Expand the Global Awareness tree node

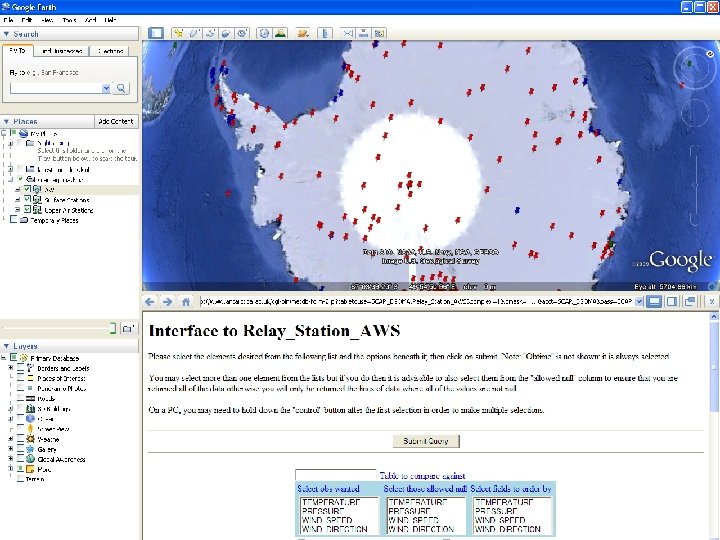tap(11, 459)
